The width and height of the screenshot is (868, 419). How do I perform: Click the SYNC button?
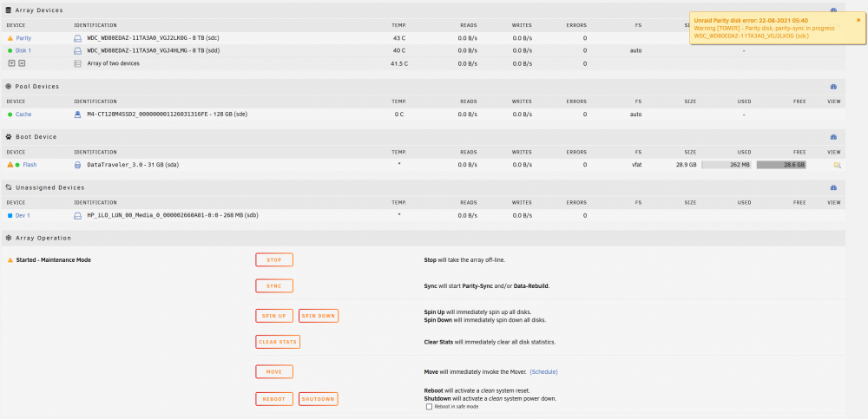tap(274, 286)
